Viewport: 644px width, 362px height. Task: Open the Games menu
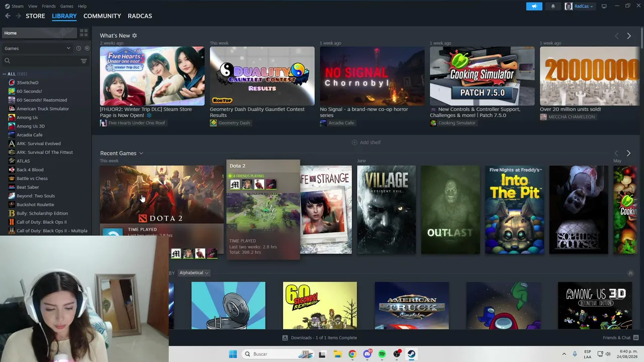click(x=67, y=6)
